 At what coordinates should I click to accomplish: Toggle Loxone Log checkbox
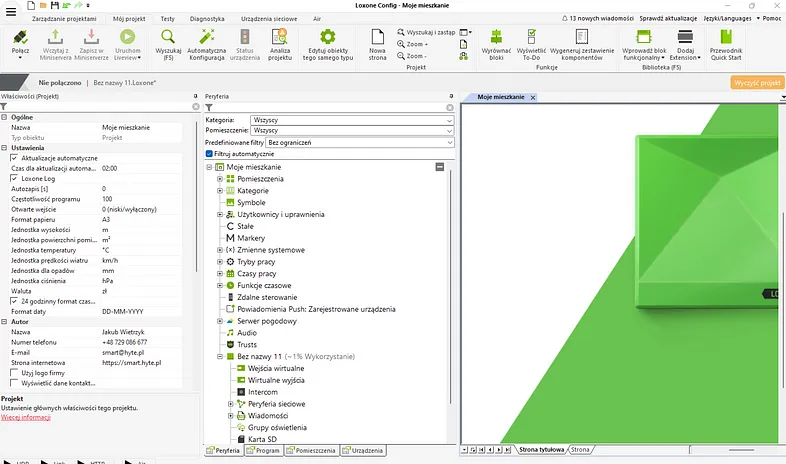point(14,178)
